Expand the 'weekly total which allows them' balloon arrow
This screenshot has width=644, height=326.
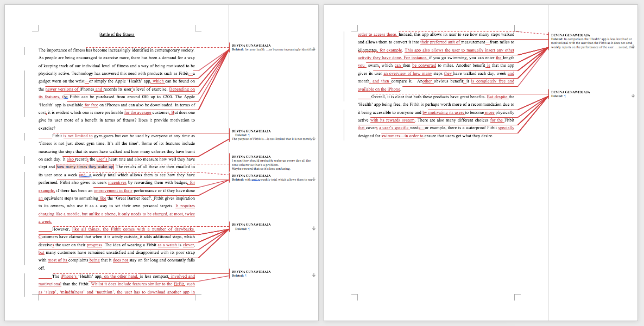(x=314, y=180)
